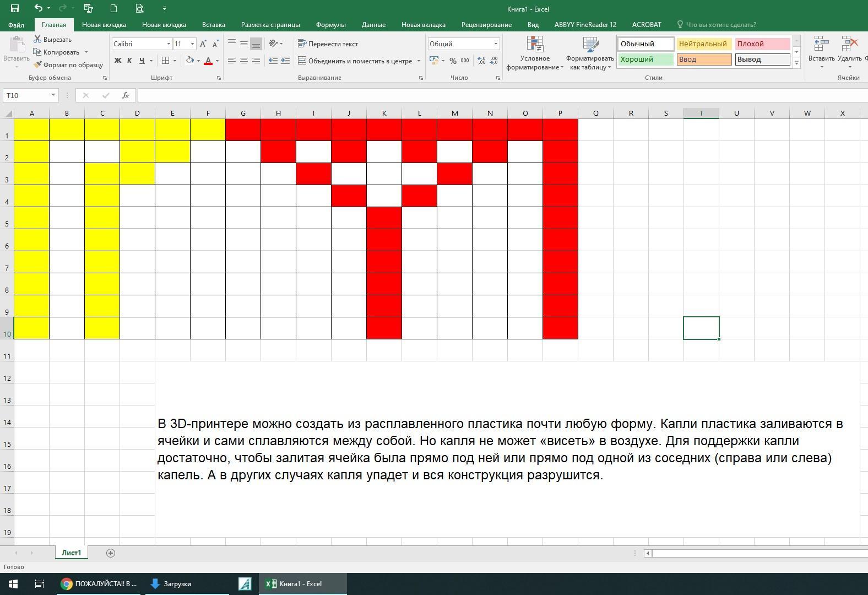Switch to Page Layout tab (Разметка страницы)

click(270, 25)
